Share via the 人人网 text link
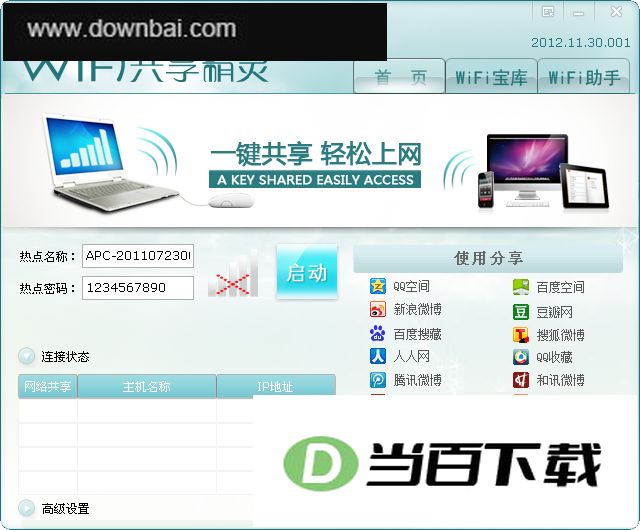The height and width of the screenshot is (530, 640). coord(411,356)
